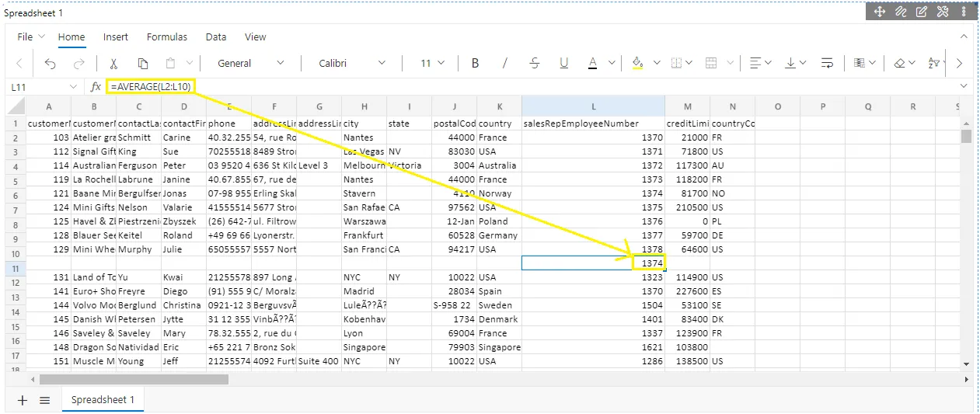This screenshot has height=414, width=980.
Task: Paste from clipboard icon
Action: [x=169, y=64]
